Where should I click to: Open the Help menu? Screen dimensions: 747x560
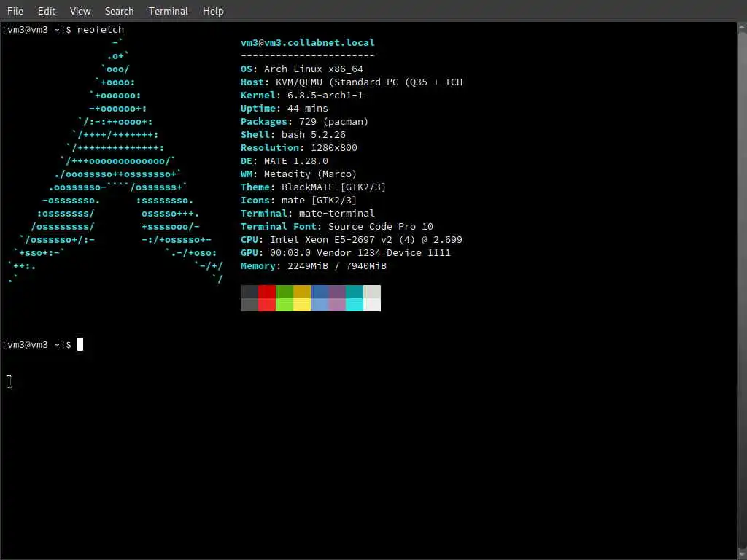(x=213, y=11)
